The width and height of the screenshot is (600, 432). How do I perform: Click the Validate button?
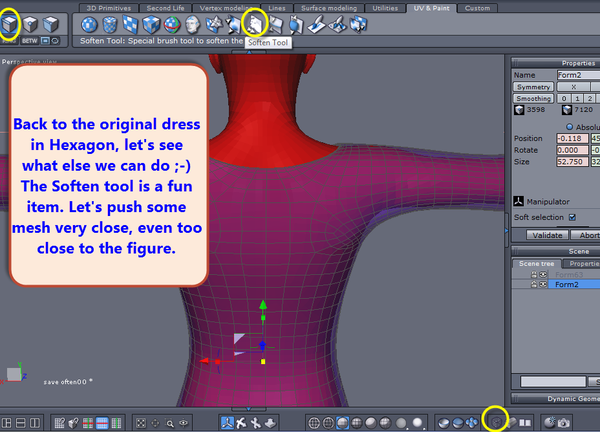coord(547,235)
